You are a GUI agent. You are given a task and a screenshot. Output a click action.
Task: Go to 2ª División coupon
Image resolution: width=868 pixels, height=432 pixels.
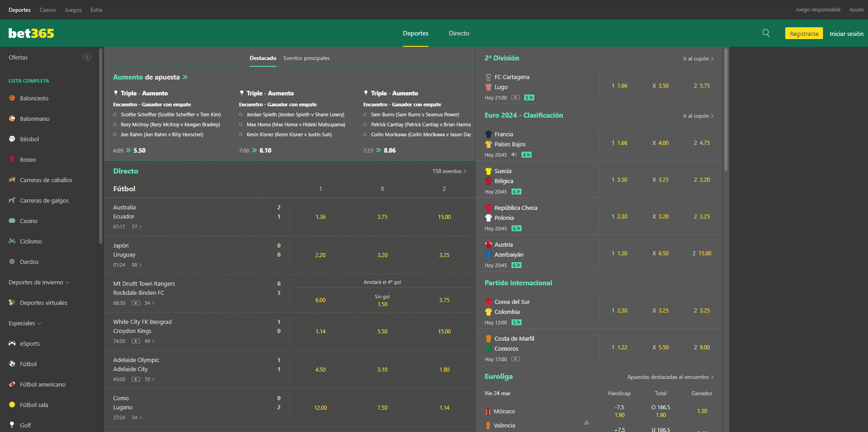(698, 59)
